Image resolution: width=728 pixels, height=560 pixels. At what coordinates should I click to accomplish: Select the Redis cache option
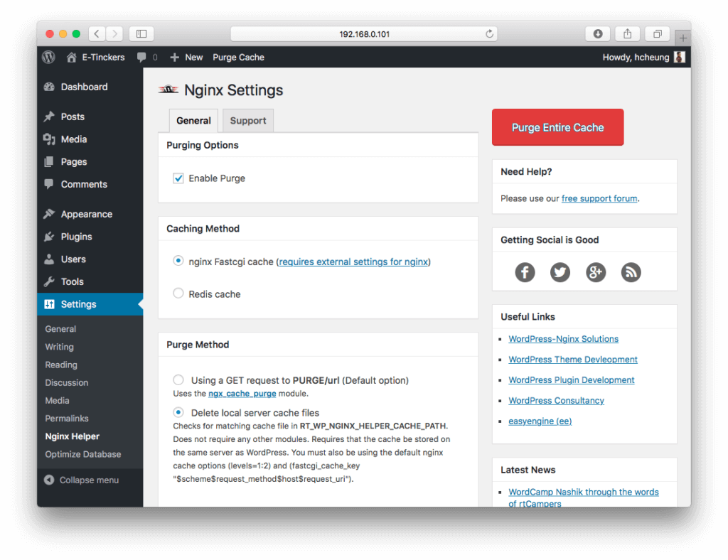click(x=178, y=293)
